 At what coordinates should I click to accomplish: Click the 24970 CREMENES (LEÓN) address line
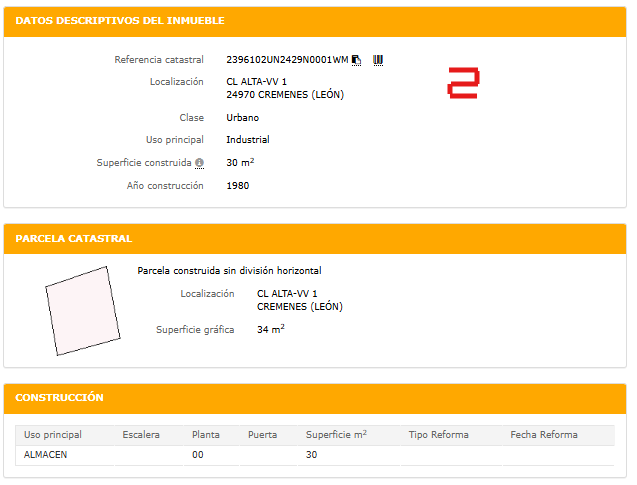[284, 94]
